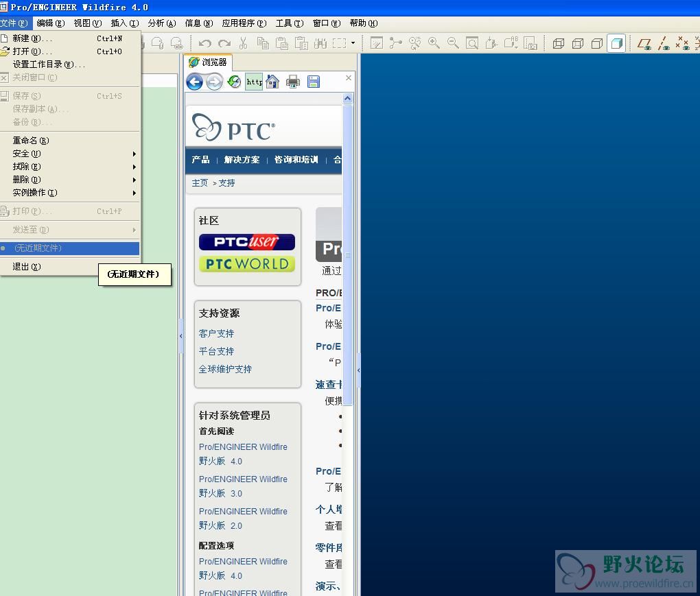Image resolution: width=700 pixels, height=596 pixels.
Task: Open the 帮助(H) menu
Action: pyautogui.click(x=364, y=23)
